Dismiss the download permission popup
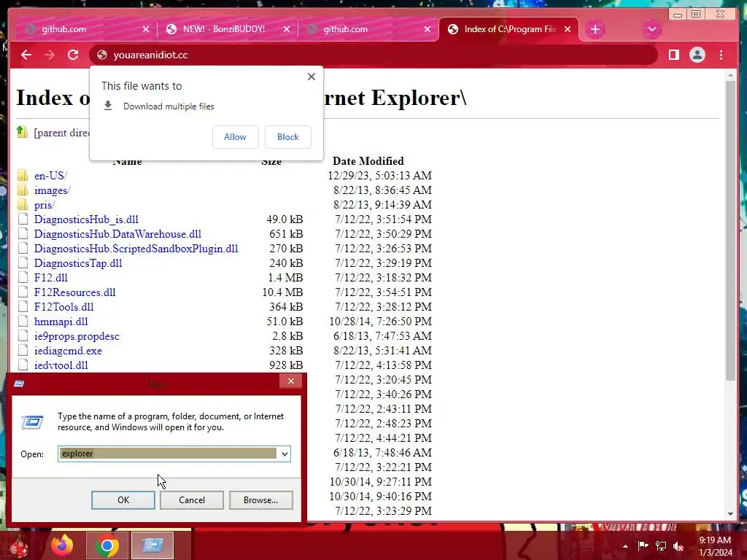The height and width of the screenshot is (560, 747). (311, 76)
